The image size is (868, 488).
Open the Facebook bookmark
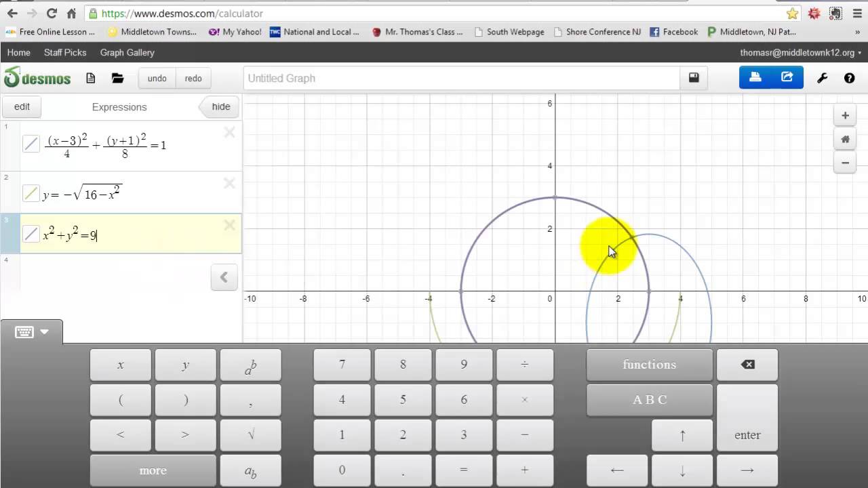(x=673, y=32)
